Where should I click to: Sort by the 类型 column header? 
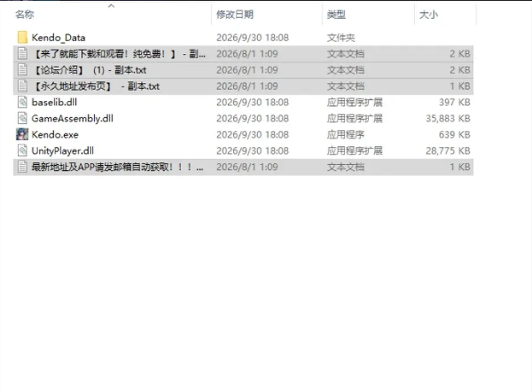336,14
